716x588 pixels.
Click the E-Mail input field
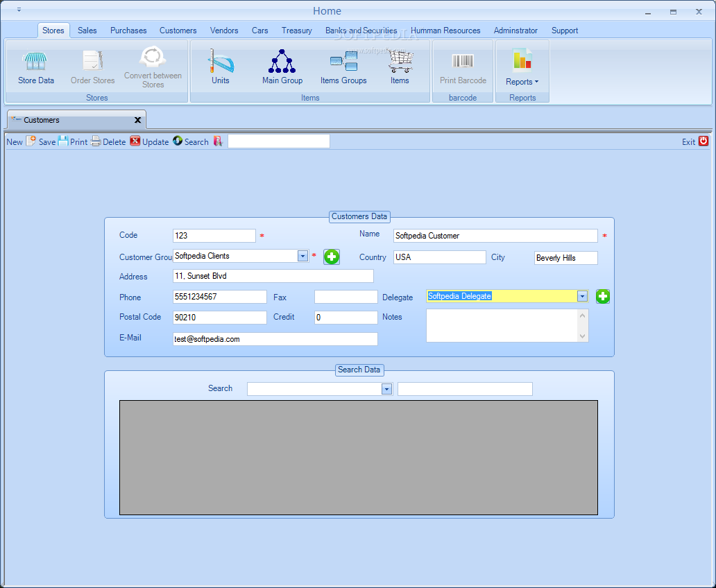(275, 339)
